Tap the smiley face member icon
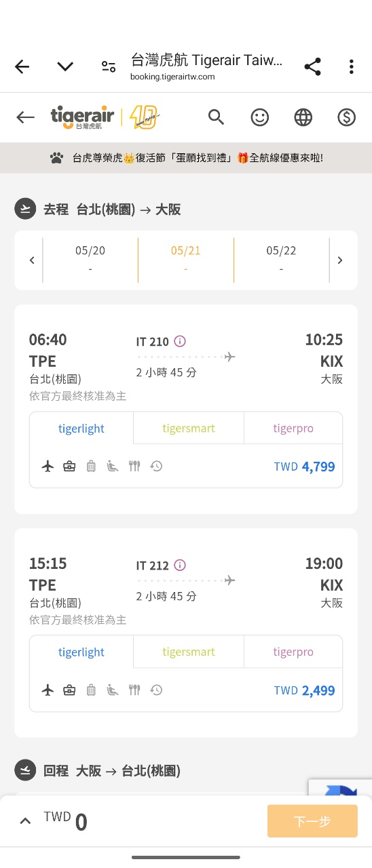This screenshot has width=372, height=868. (x=259, y=117)
